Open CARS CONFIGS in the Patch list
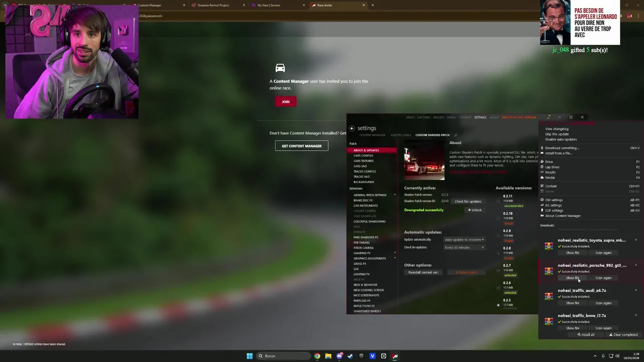Image resolution: width=644 pixels, height=362 pixels. pyautogui.click(x=363, y=155)
